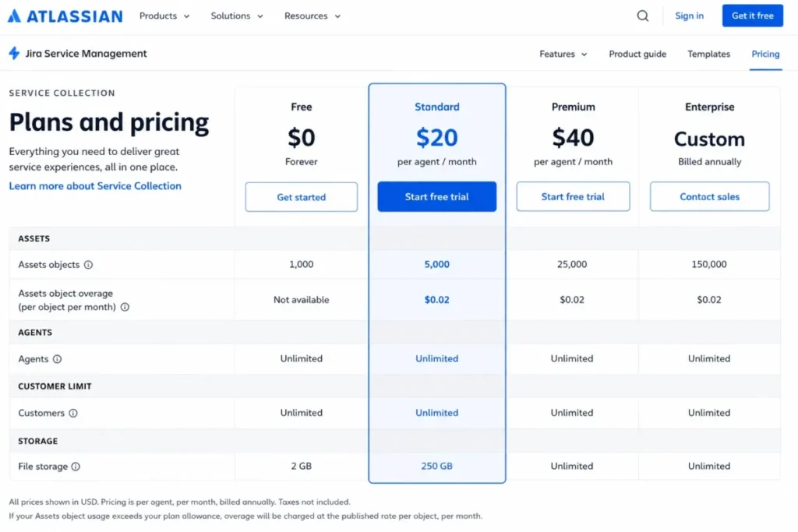Click Contact sales for Enterprise
Viewport: 798px width, 532px height.
pos(709,196)
